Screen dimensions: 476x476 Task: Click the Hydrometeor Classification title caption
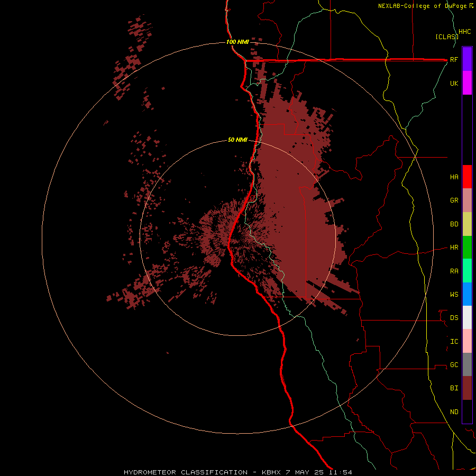[x=186, y=472]
